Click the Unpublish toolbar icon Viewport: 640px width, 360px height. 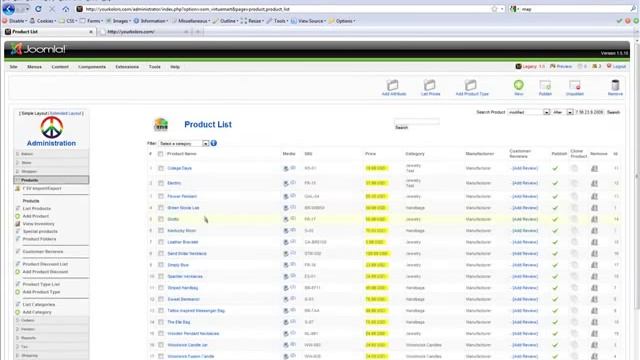tap(575, 85)
